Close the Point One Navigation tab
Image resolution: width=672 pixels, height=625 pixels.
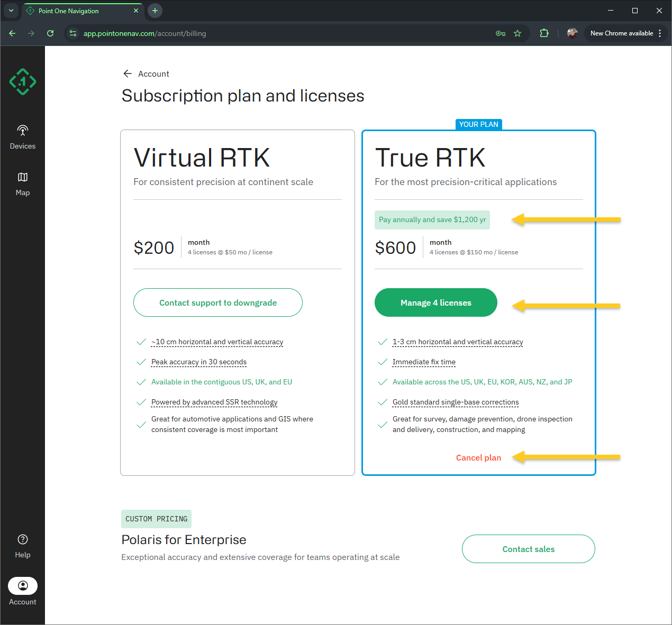(136, 11)
